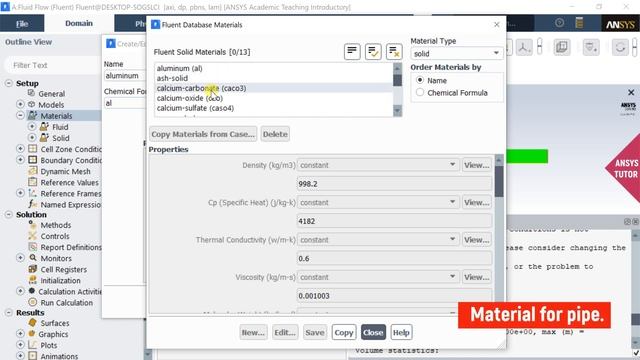Click the Reference Frames icon

(33, 193)
